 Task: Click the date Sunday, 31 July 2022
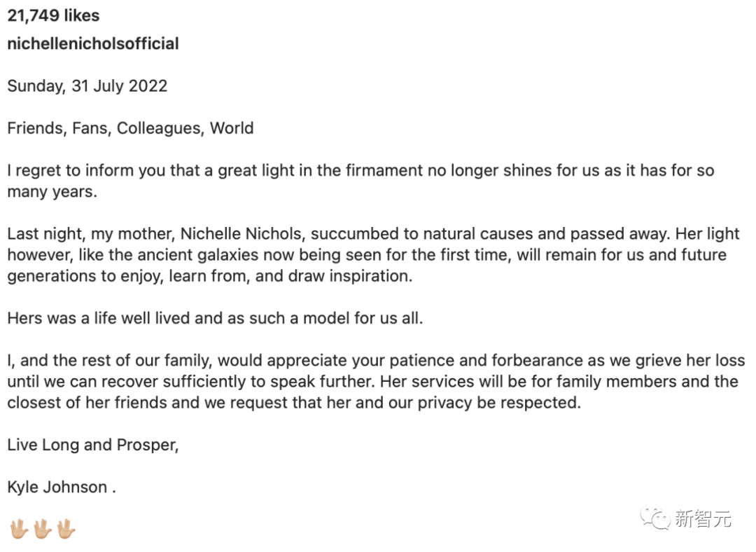click(87, 86)
